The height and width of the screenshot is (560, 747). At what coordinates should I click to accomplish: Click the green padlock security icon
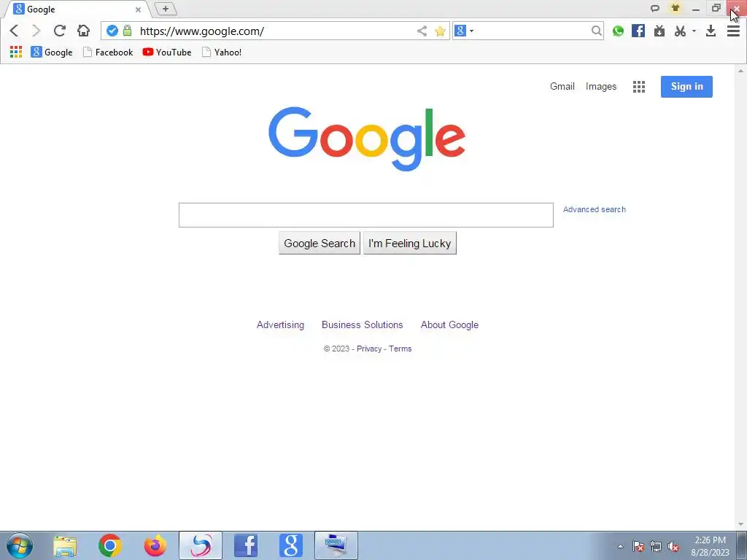click(x=127, y=31)
